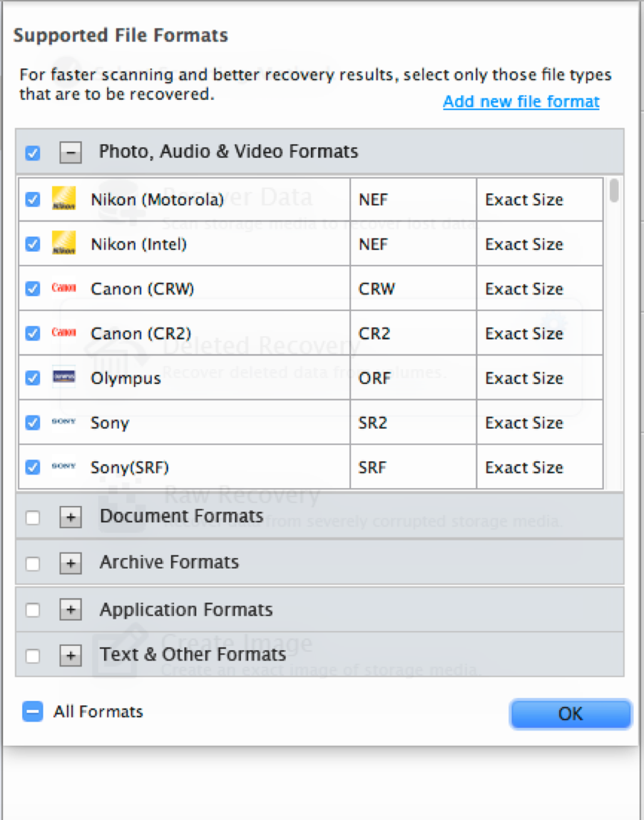Select the Nikon (Motorola) row name
Viewport: 644px width, 820px height.
point(157,199)
